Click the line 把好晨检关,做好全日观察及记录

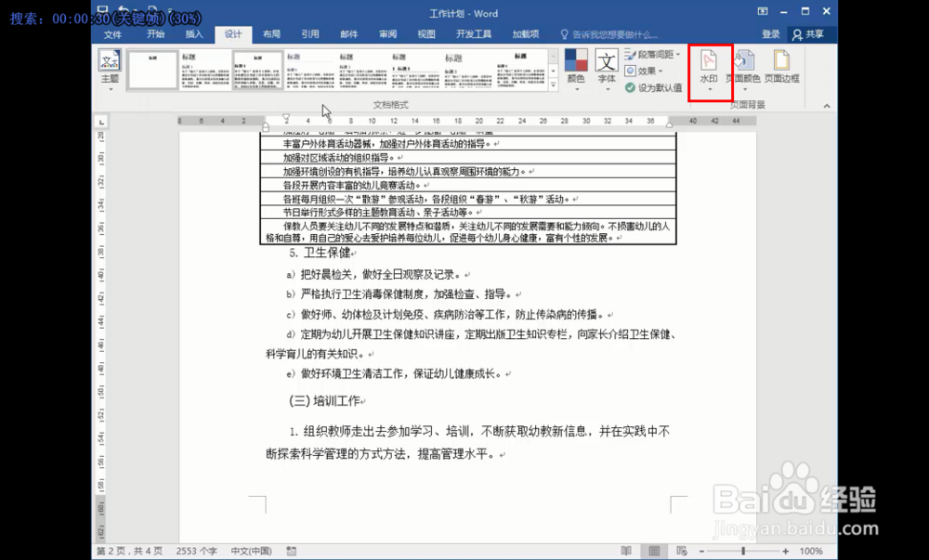click(x=381, y=275)
